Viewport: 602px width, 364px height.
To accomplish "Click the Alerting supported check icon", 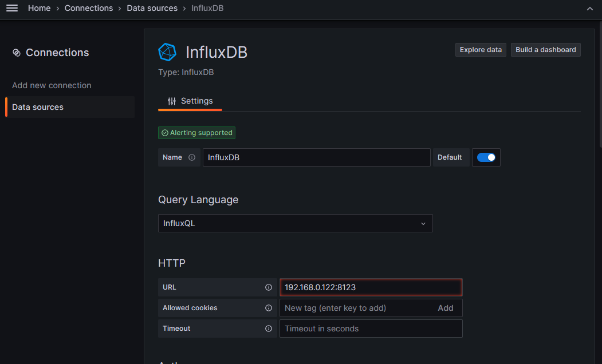I will coord(165,133).
